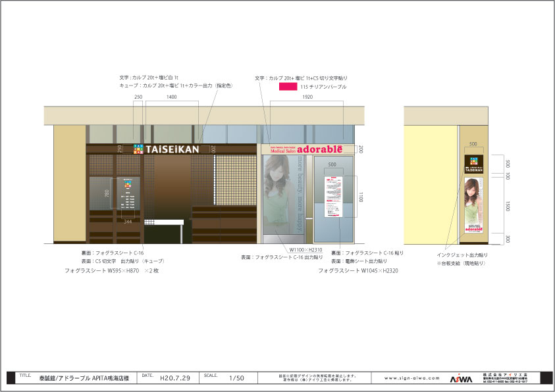This screenshot has width=555, height=392.
Task: Click the '裏面：フォグラスシート C-16 貼り' note
Action: coord(367,253)
